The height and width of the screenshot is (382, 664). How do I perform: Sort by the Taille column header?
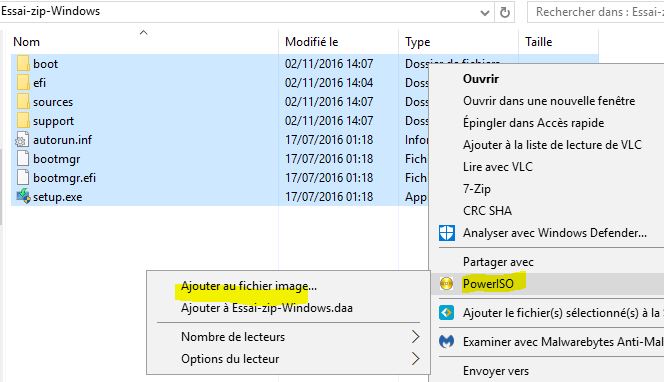[x=539, y=42]
